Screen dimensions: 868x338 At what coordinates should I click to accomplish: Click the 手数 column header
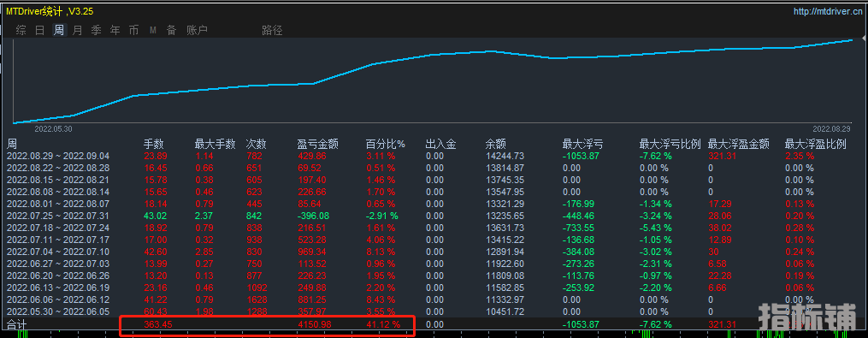coord(153,145)
